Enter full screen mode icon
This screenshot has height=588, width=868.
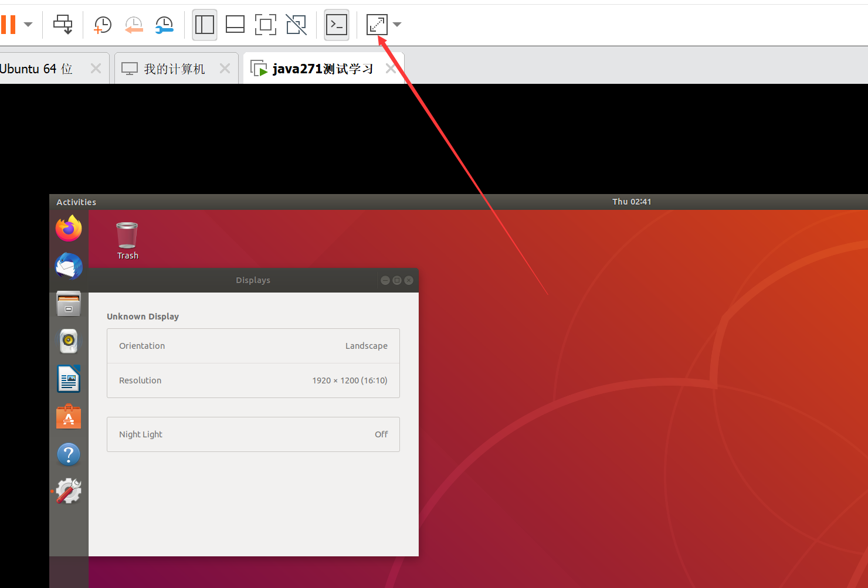tap(266, 25)
